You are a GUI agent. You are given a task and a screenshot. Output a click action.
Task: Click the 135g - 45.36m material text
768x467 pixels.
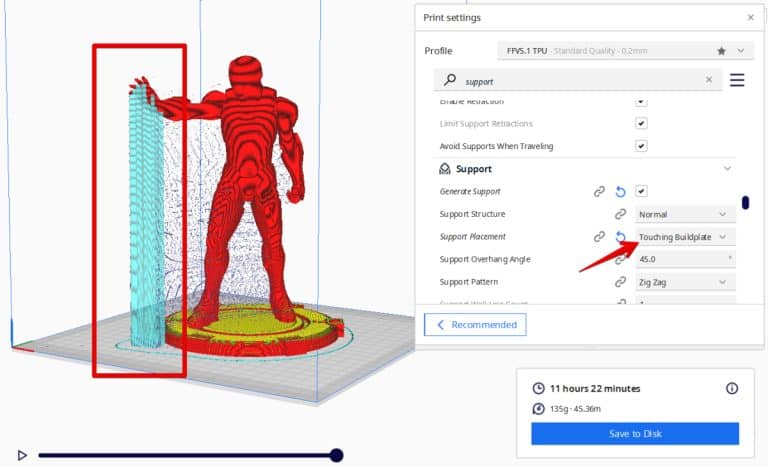tap(575, 409)
